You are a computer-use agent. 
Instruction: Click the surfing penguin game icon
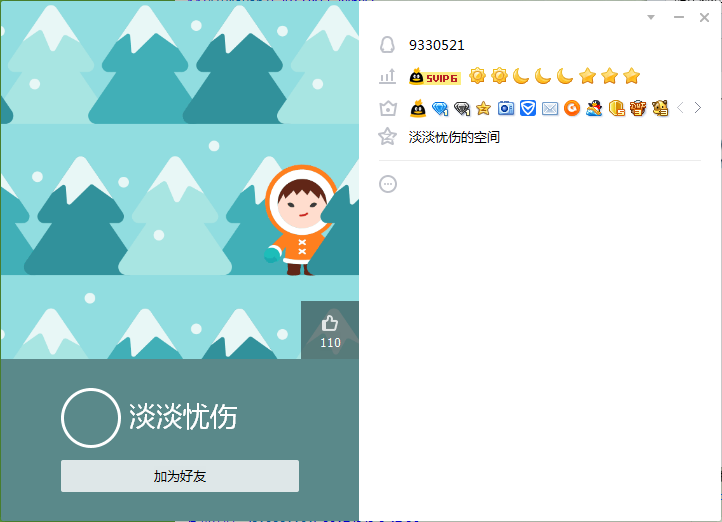tap(594, 108)
